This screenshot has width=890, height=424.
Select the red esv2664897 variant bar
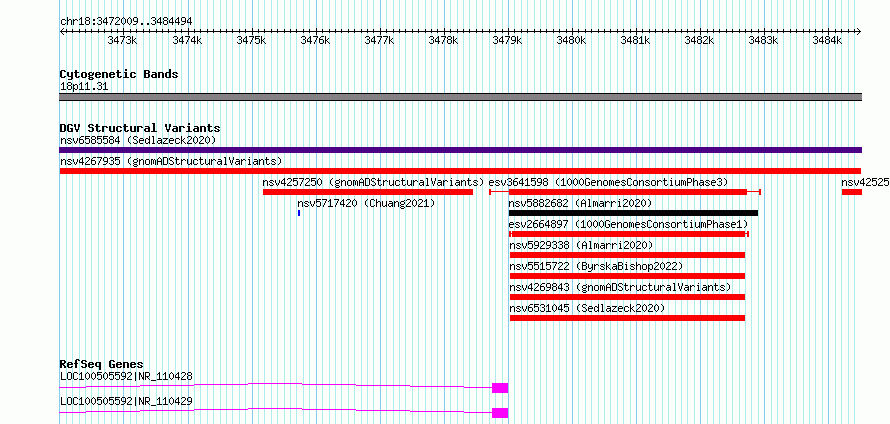(x=628, y=234)
